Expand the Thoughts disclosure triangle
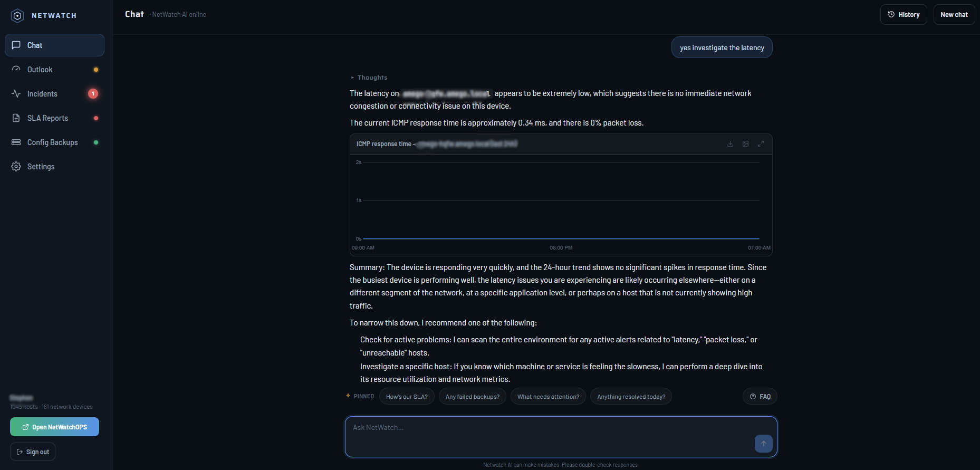This screenshot has height=470, width=980. pos(352,78)
